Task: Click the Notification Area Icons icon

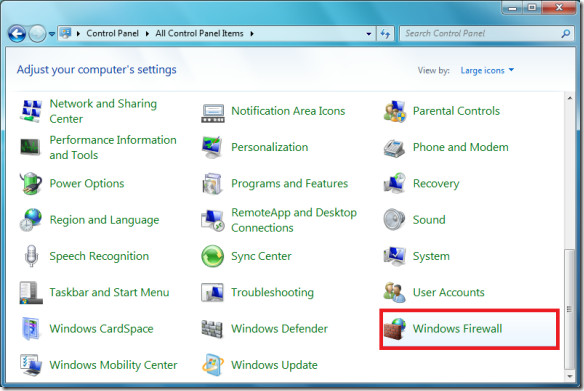Action: [x=213, y=113]
